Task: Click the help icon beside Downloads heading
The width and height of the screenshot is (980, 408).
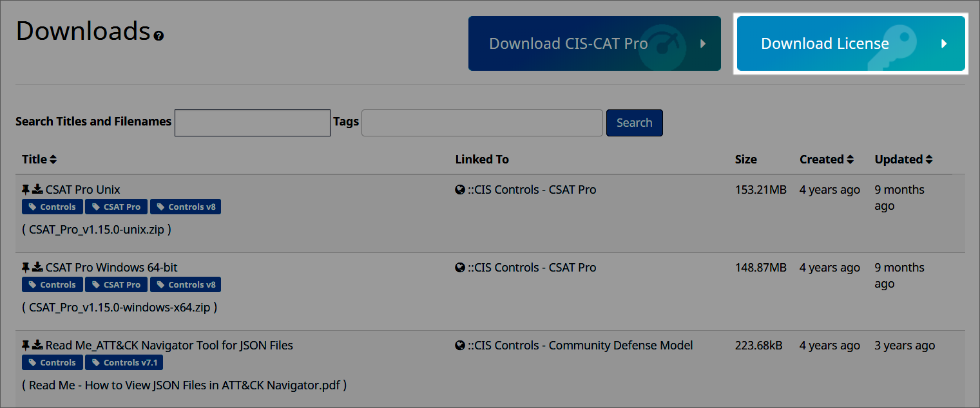Action: click(x=159, y=35)
